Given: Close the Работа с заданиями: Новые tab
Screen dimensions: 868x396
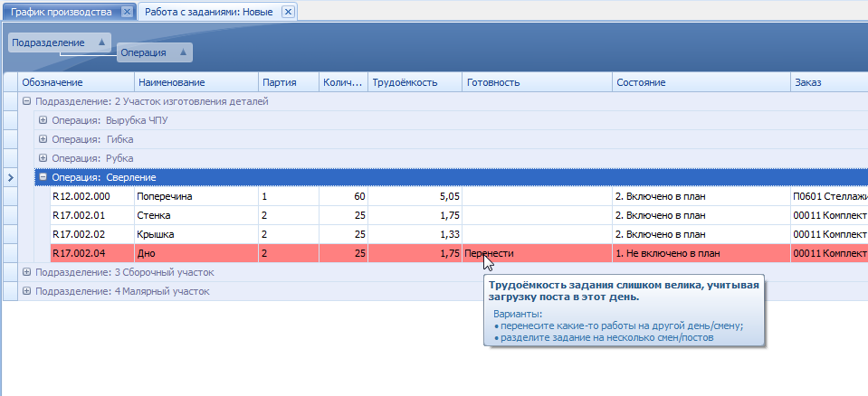Looking at the screenshot, I should [288, 12].
